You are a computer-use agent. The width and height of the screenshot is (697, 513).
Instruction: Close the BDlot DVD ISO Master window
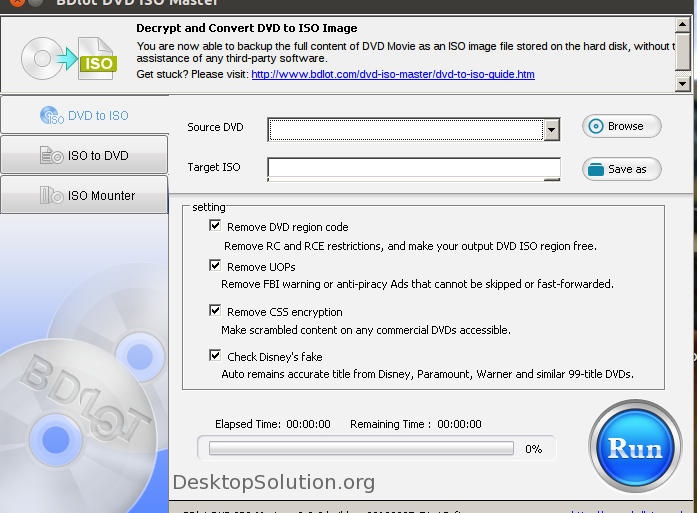point(17,2)
